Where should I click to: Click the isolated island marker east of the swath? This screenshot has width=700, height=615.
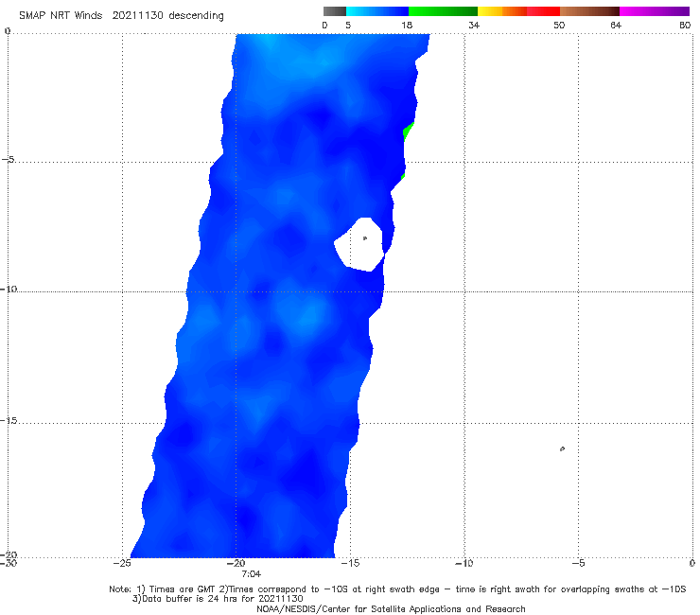tap(562, 448)
